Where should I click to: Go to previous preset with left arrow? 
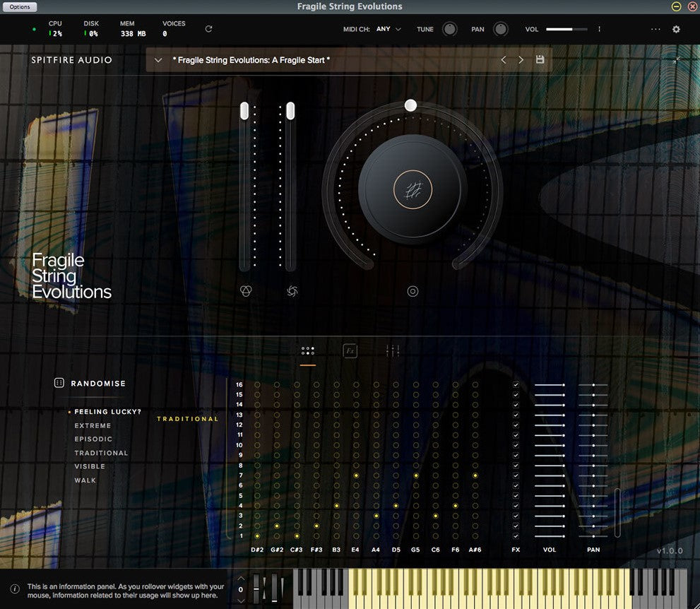click(504, 60)
